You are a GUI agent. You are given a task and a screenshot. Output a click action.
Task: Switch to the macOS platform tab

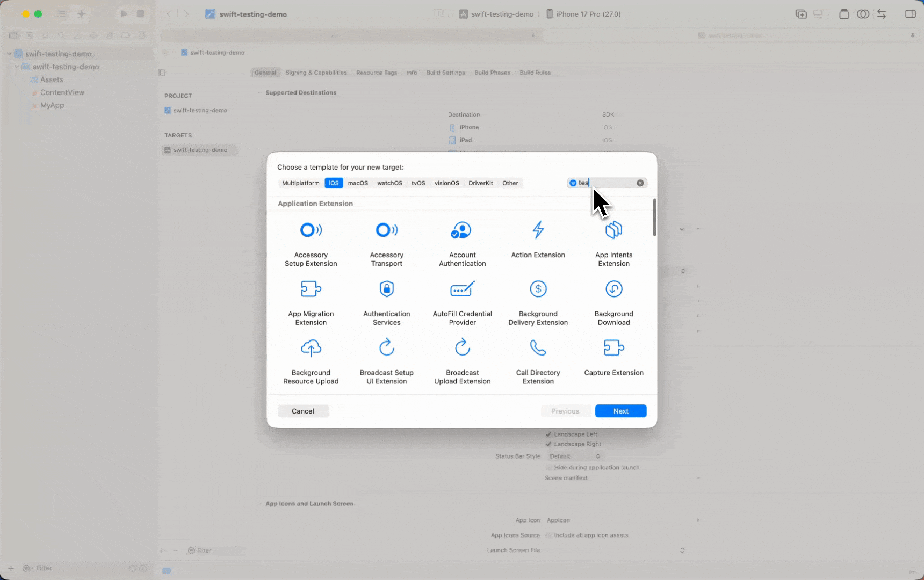coord(358,183)
